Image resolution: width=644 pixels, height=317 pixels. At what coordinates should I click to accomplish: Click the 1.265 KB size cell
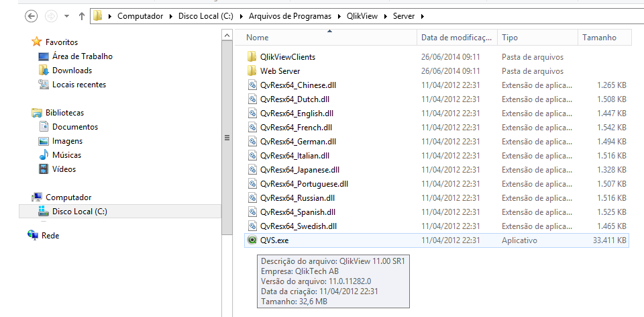click(x=612, y=85)
